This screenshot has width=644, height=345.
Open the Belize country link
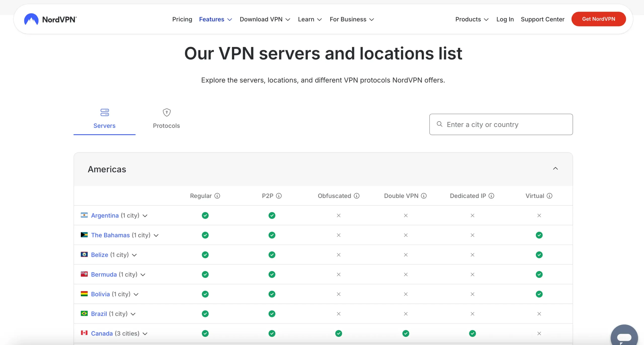click(x=100, y=255)
